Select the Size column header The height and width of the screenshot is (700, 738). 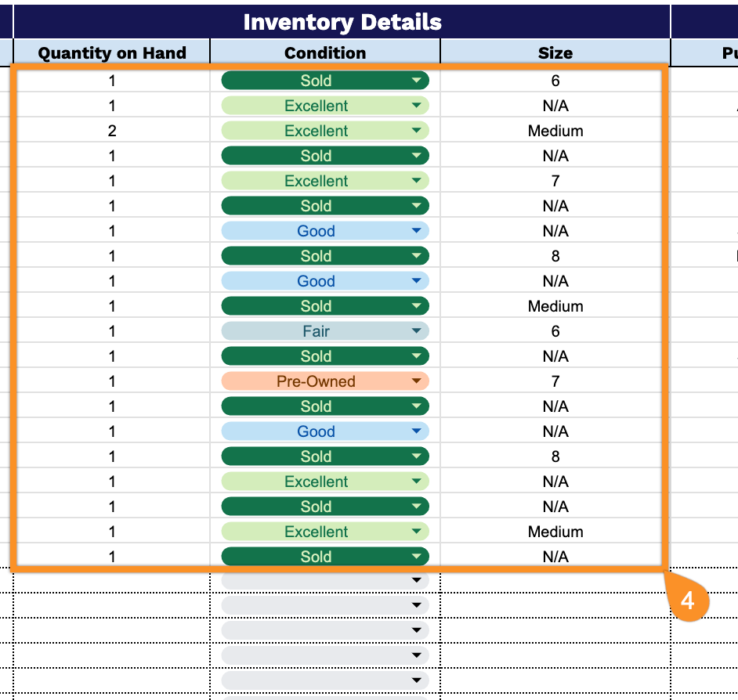tap(555, 52)
